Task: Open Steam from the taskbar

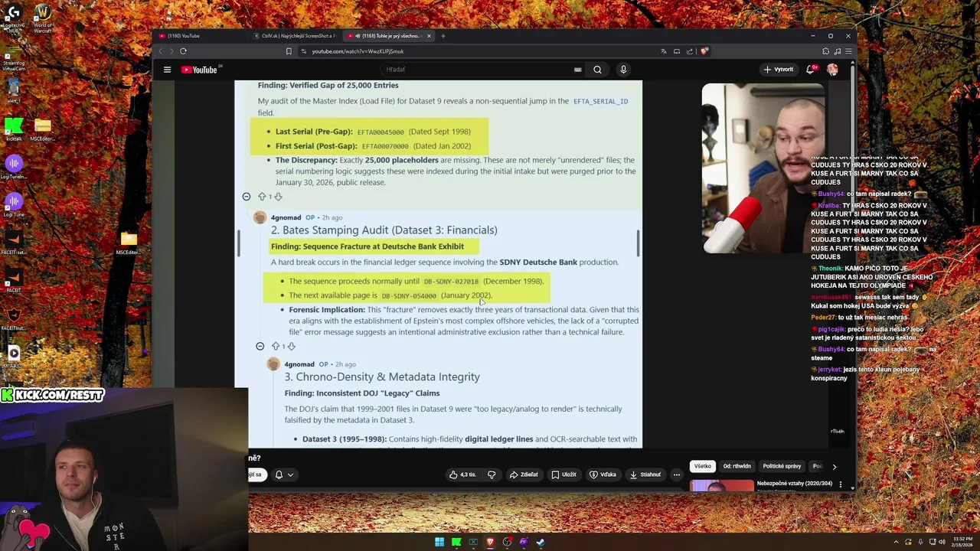Action: point(541,543)
